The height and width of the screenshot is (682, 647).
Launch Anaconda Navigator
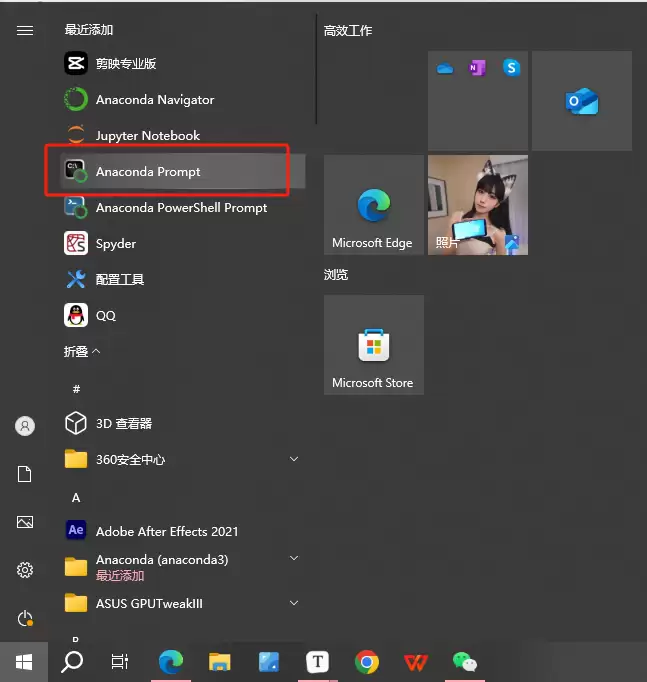click(x=183, y=100)
